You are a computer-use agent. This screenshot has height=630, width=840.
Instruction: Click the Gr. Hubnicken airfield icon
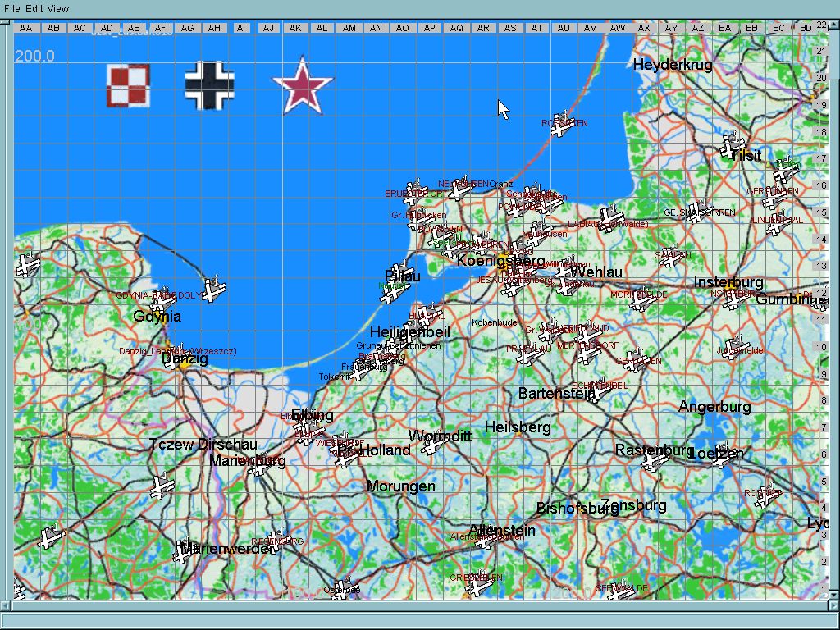click(422, 219)
